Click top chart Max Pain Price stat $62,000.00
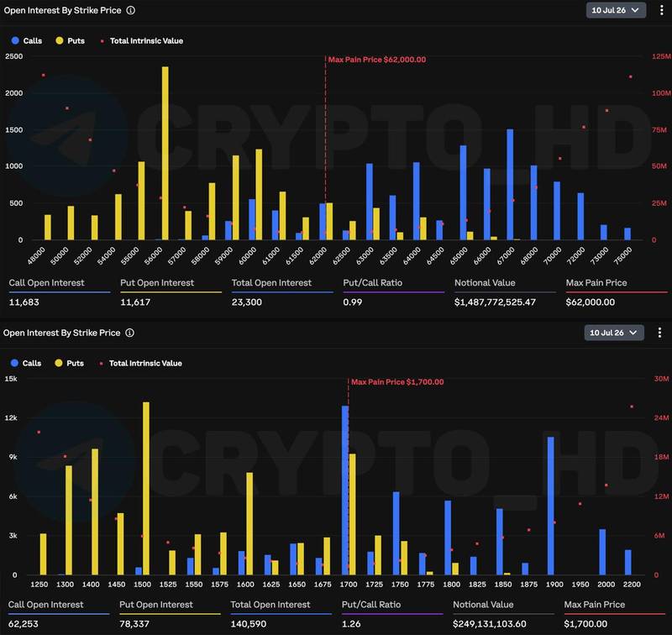The image size is (672, 635). (x=591, y=302)
